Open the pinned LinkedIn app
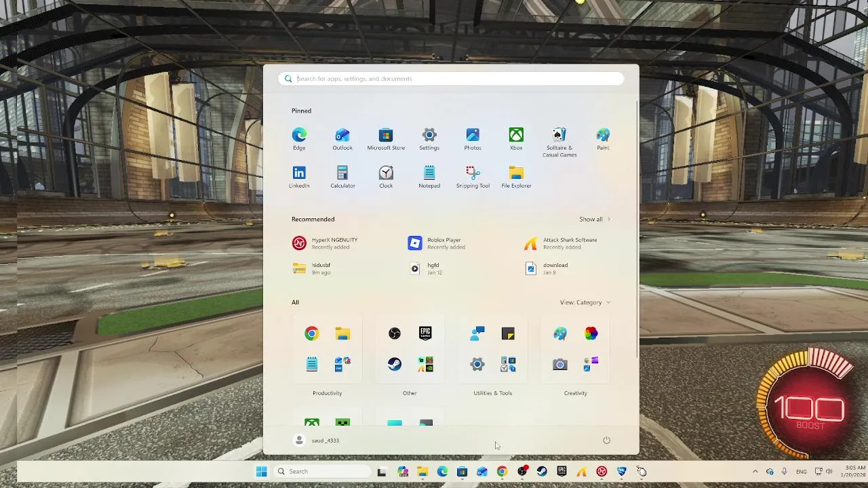Viewport: 868px width, 488px height. point(299,177)
